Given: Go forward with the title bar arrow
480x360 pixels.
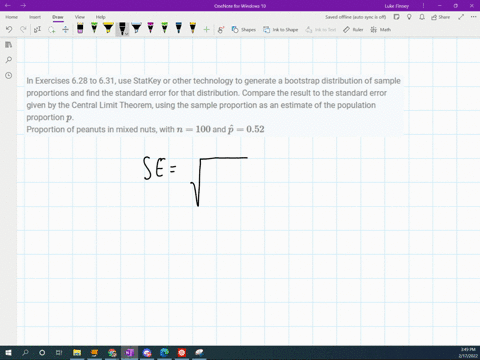Looking at the screenshot, I should [23, 6].
